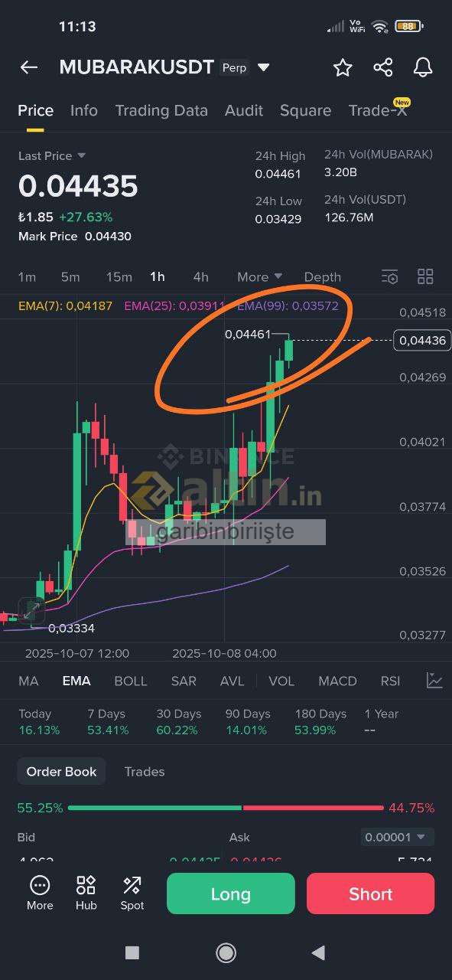Select the 4h timeframe tab
The height and width of the screenshot is (980, 452).
200,276
